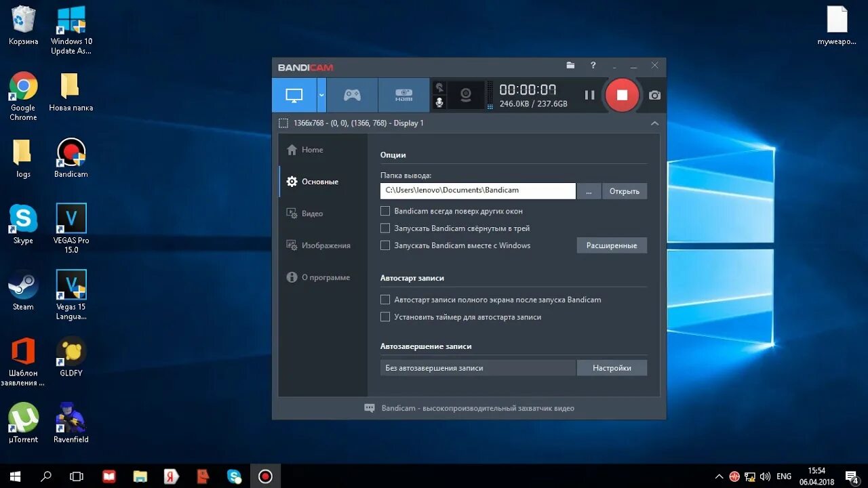
Task: Select Bandicam desktop shortcut
Action: click(x=71, y=158)
